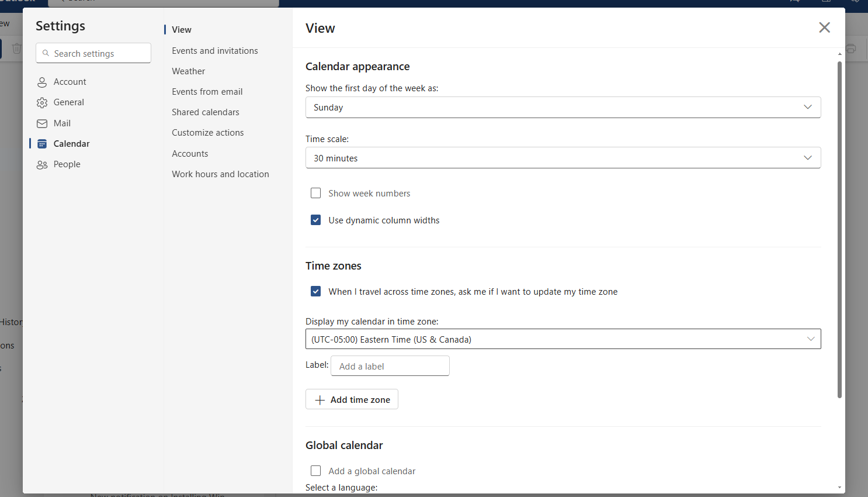The height and width of the screenshot is (497, 868).
Task: Click the Account person icon
Action: coord(42,82)
